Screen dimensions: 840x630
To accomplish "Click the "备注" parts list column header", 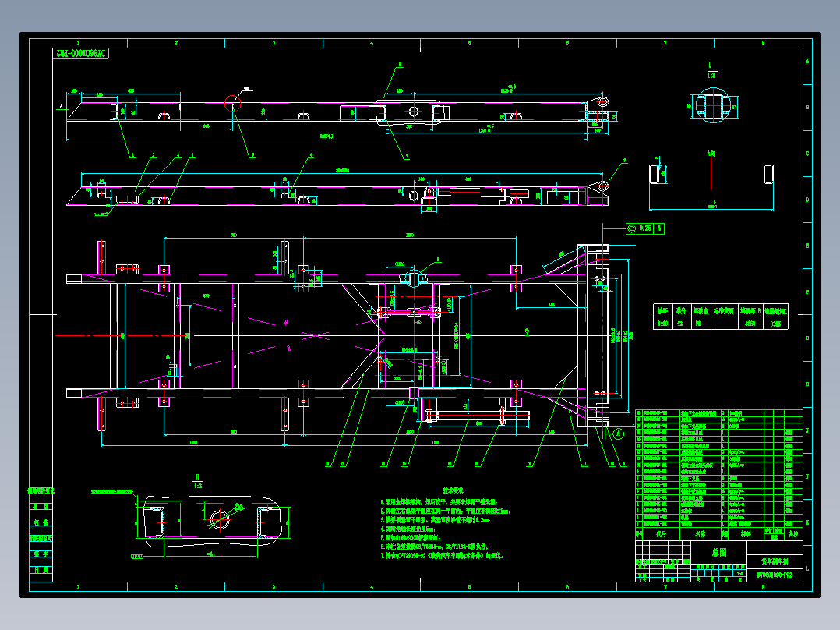I will [793, 534].
